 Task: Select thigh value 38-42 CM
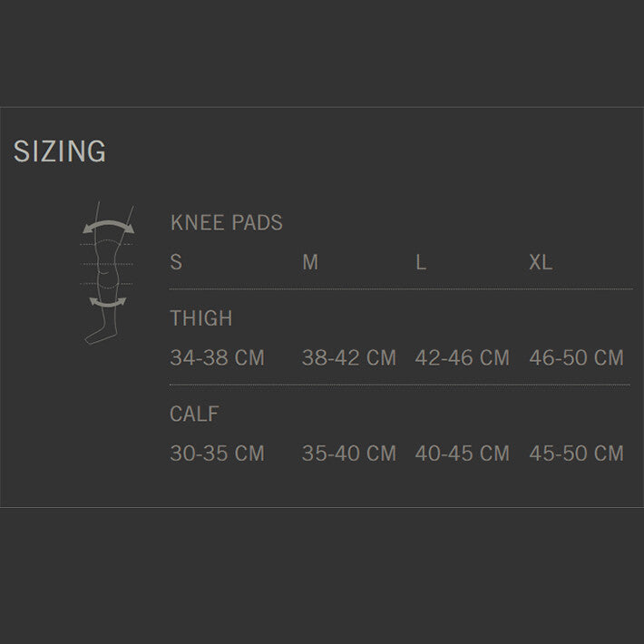pyautogui.click(x=349, y=357)
